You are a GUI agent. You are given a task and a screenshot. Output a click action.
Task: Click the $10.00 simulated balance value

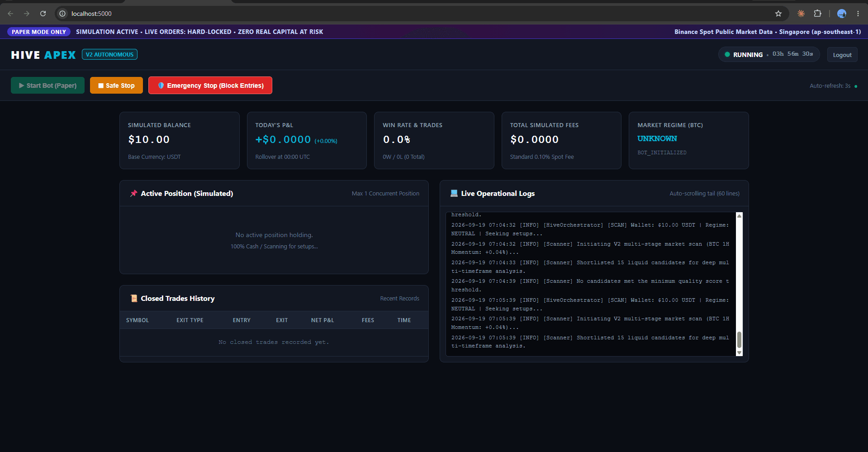(x=149, y=139)
